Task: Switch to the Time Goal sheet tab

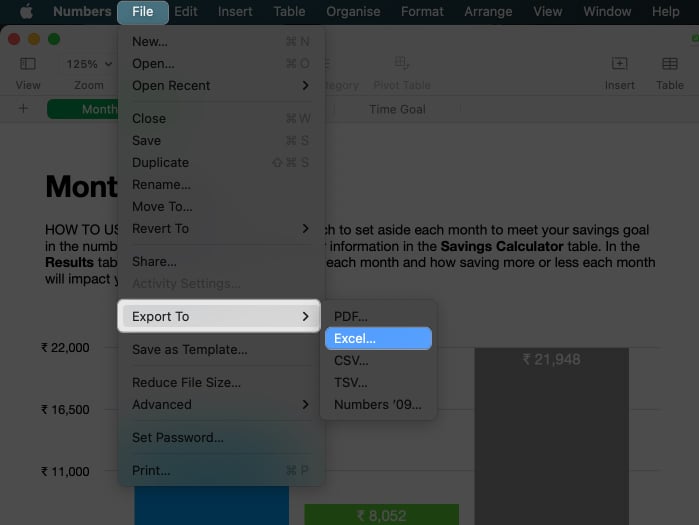Action: [397, 109]
